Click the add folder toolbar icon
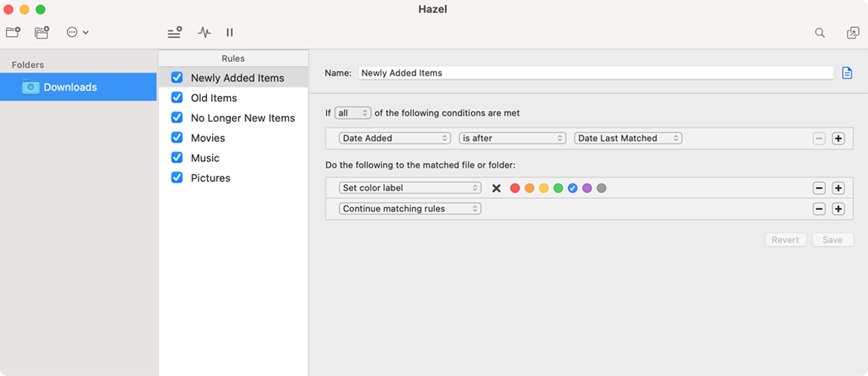The width and height of the screenshot is (868, 376). (x=14, y=32)
